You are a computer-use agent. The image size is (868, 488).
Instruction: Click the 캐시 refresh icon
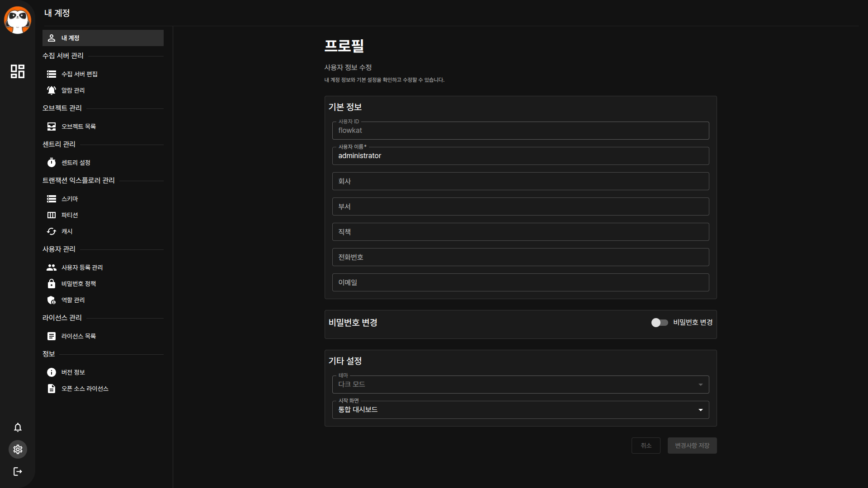52,231
